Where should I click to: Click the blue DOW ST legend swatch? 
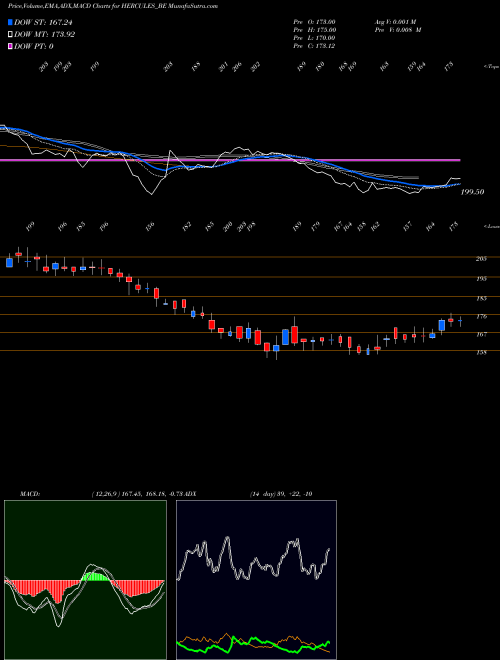10,23
